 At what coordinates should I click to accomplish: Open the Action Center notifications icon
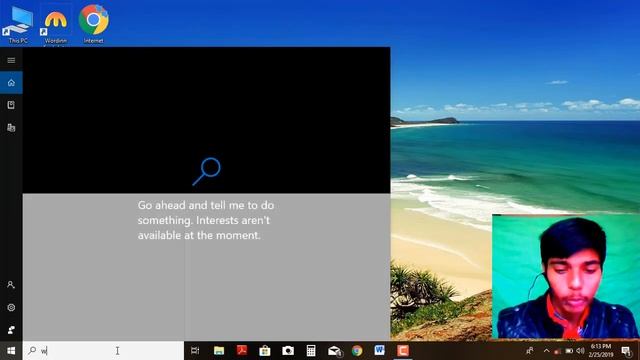point(627,351)
